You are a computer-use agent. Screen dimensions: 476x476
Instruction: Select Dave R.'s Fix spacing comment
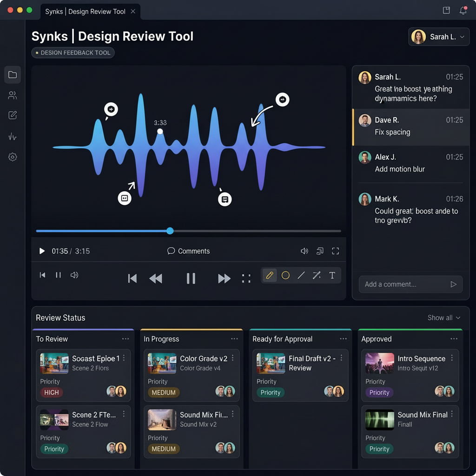tap(410, 127)
